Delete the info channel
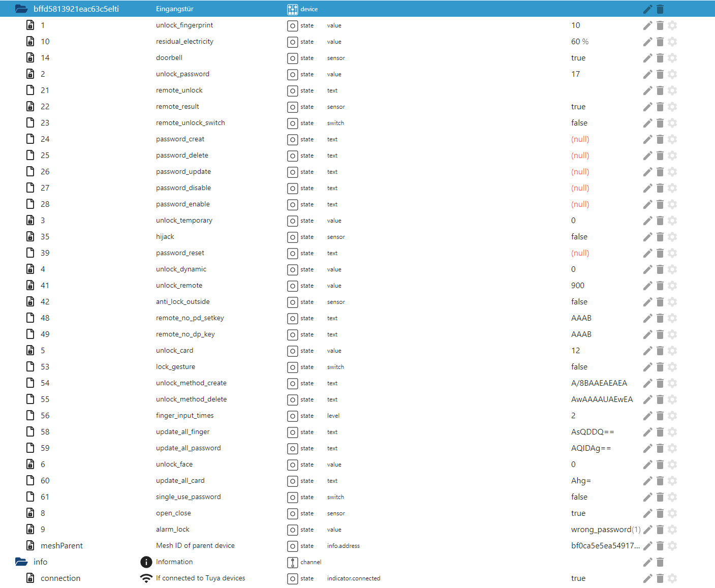 point(660,562)
